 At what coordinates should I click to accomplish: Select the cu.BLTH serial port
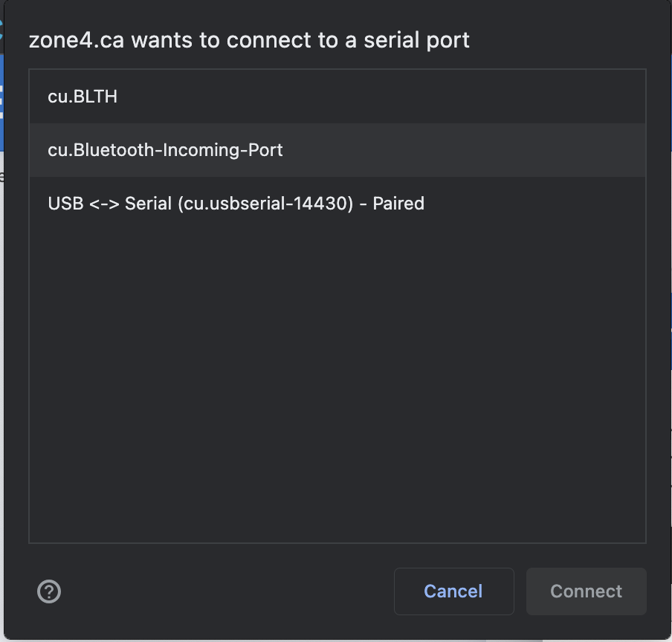click(83, 97)
